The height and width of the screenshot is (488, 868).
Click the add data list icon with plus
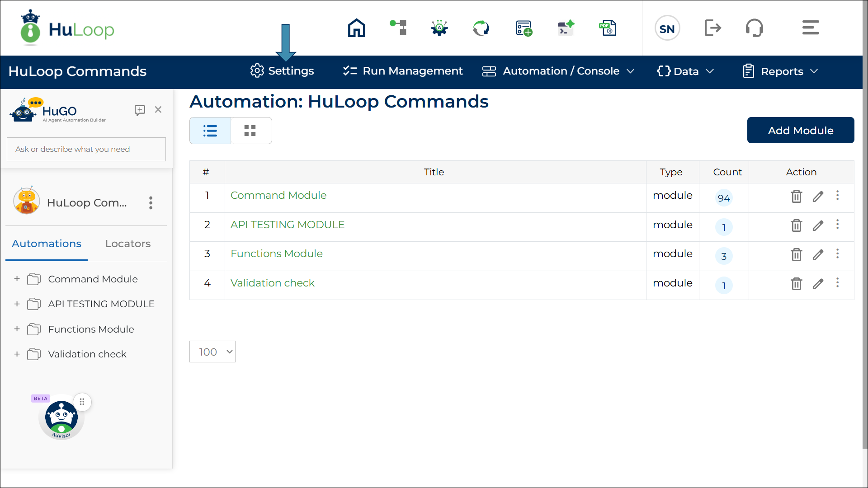click(x=524, y=28)
